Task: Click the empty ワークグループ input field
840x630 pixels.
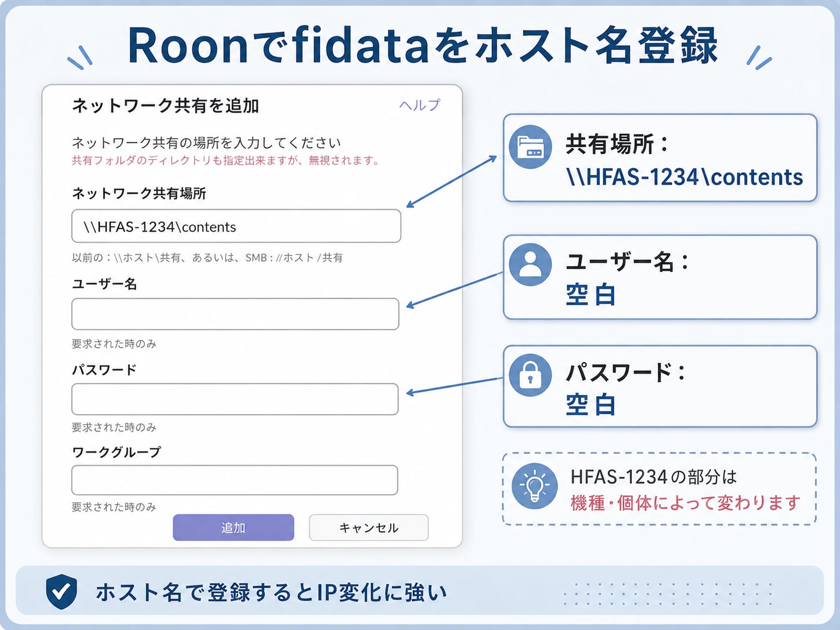Action: pos(234,480)
